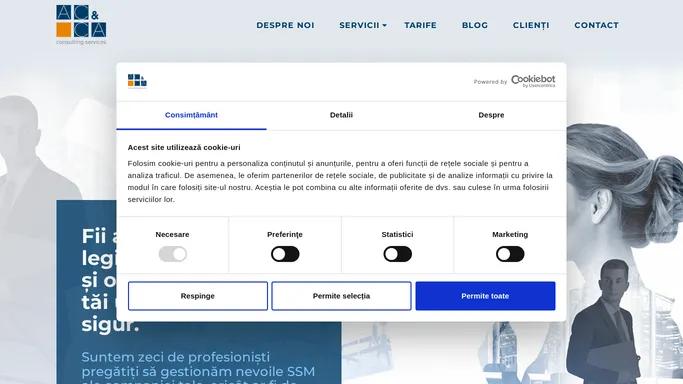Viewport: 683px width, 384px height.
Task: Click the small logo in cookie dialog header
Action: point(137,81)
